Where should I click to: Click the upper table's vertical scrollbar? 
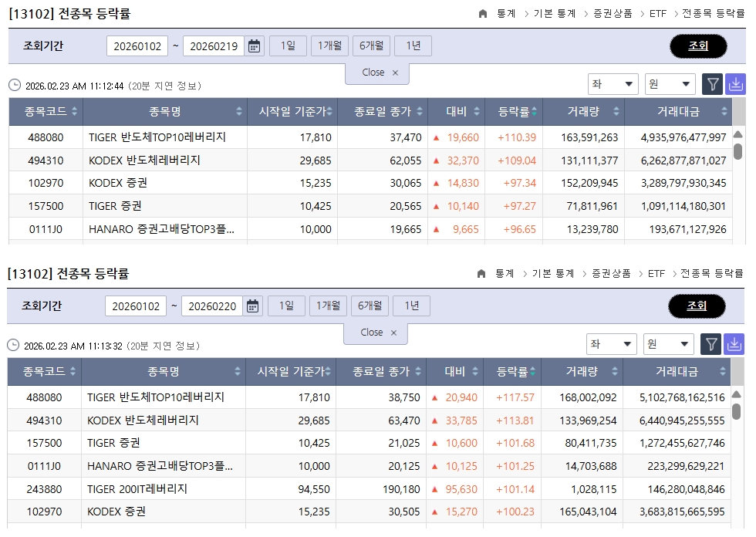738,150
